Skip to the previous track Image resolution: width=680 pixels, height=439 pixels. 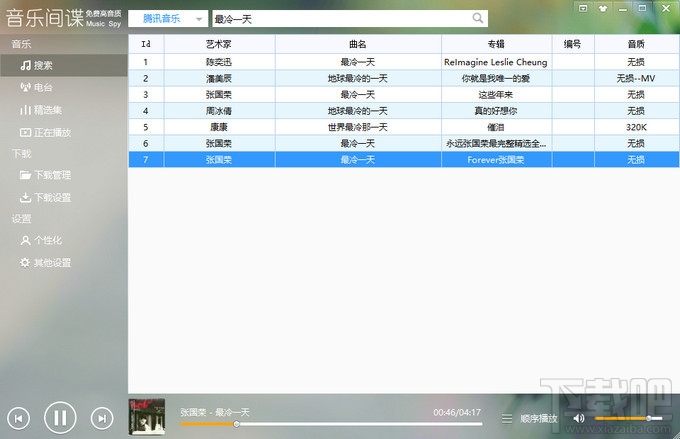click(19, 419)
